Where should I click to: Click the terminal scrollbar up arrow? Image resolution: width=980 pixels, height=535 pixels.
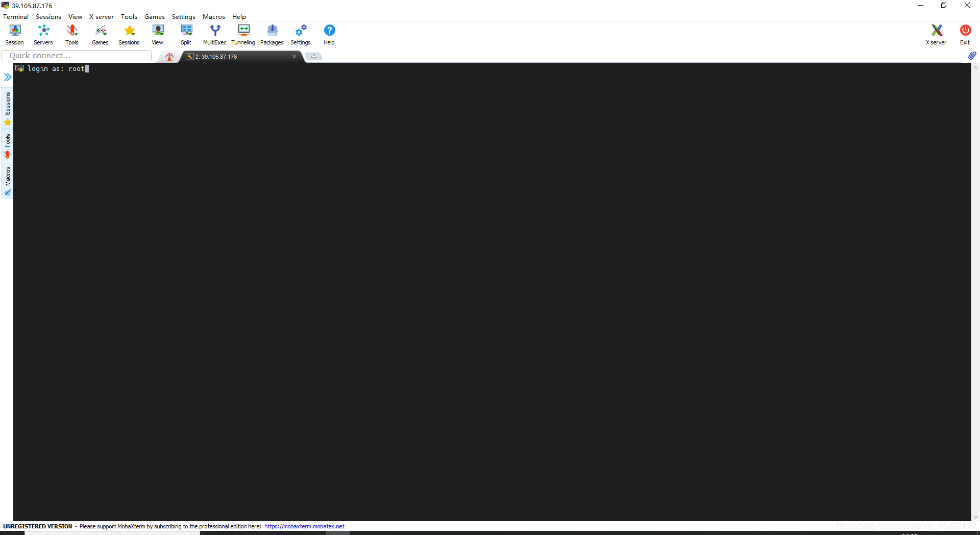coord(975,67)
